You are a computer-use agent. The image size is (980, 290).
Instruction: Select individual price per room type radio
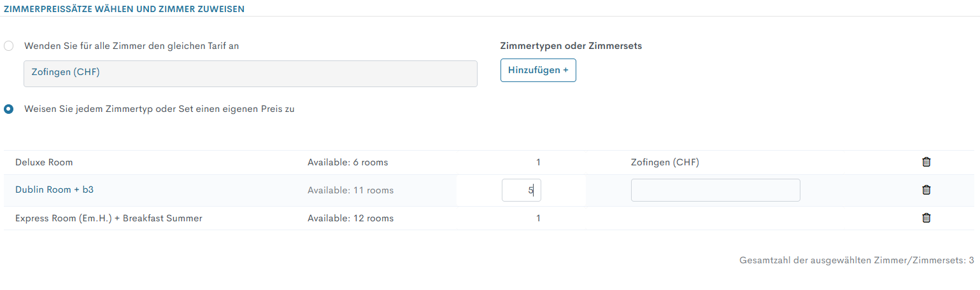tap(9, 109)
